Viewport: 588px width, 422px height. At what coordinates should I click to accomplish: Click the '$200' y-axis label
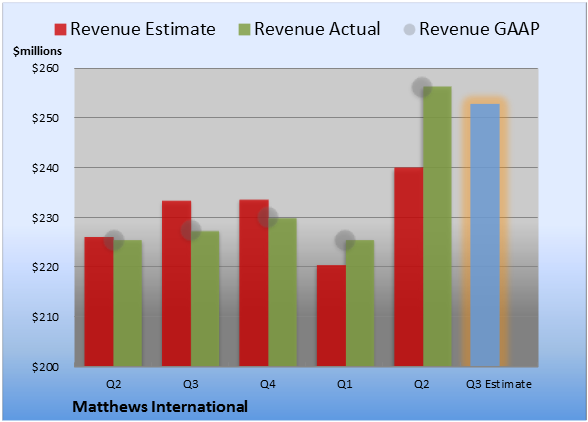(45, 367)
